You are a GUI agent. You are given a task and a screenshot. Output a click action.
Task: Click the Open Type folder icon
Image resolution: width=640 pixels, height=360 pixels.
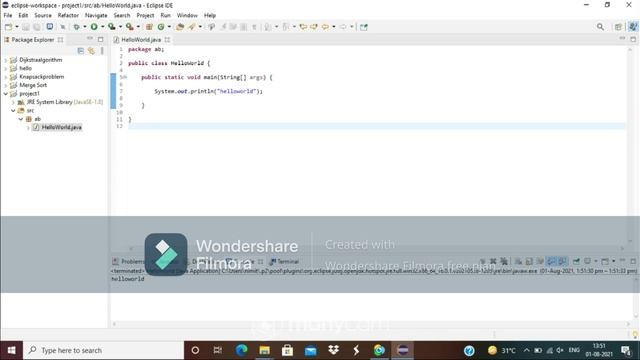(180, 27)
